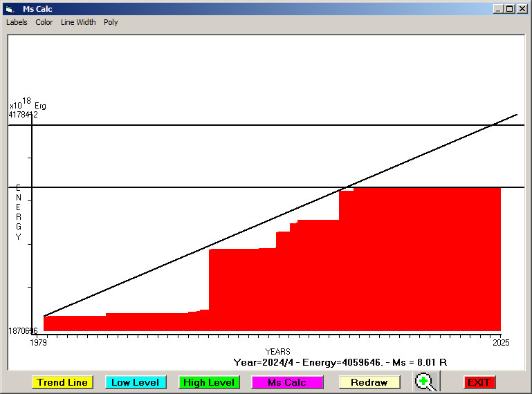Minimize the Ms Calc window
532x394 pixels.
tap(498, 9)
